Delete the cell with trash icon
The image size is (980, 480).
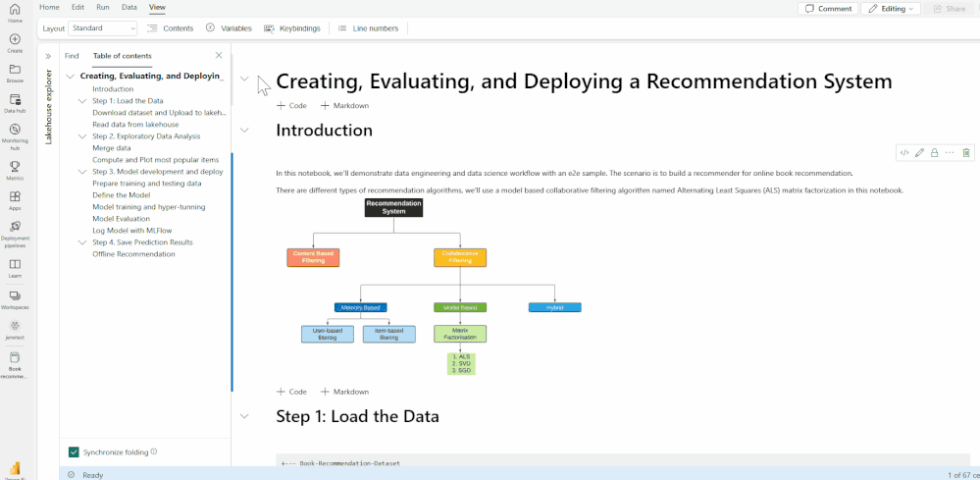click(x=966, y=152)
